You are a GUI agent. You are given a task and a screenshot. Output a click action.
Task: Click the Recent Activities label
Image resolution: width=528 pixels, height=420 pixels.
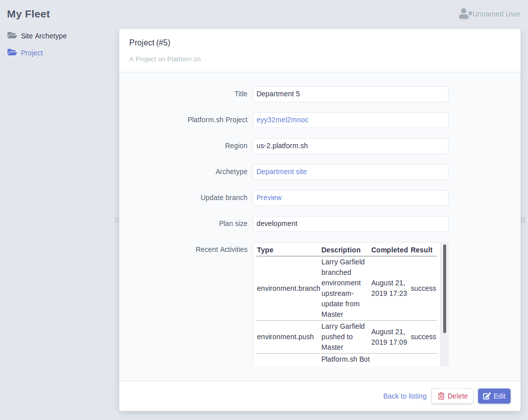222,250
